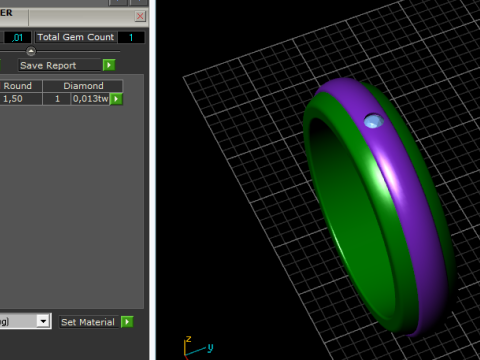Image resolution: width=480 pixels, height=360 pixels.
Task: Click the Total Gem Count value field
Action: tap(131, 37)
